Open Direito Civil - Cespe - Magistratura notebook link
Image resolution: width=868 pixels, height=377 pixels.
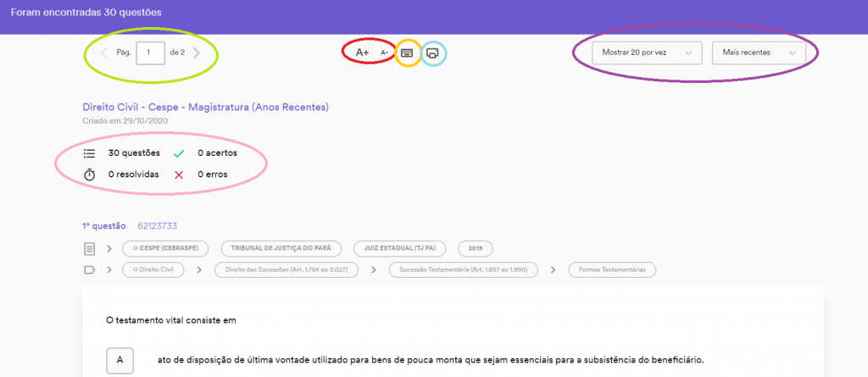tap(205, 107)
